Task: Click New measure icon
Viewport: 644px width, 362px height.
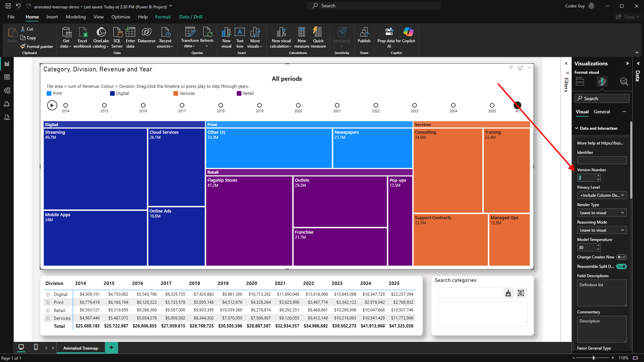Action: [x=302, y=38]
